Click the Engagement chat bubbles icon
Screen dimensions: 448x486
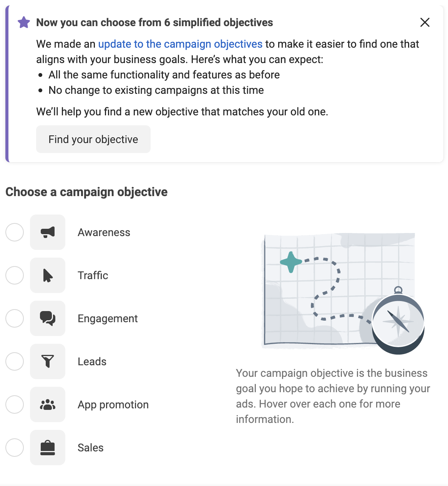48,318
